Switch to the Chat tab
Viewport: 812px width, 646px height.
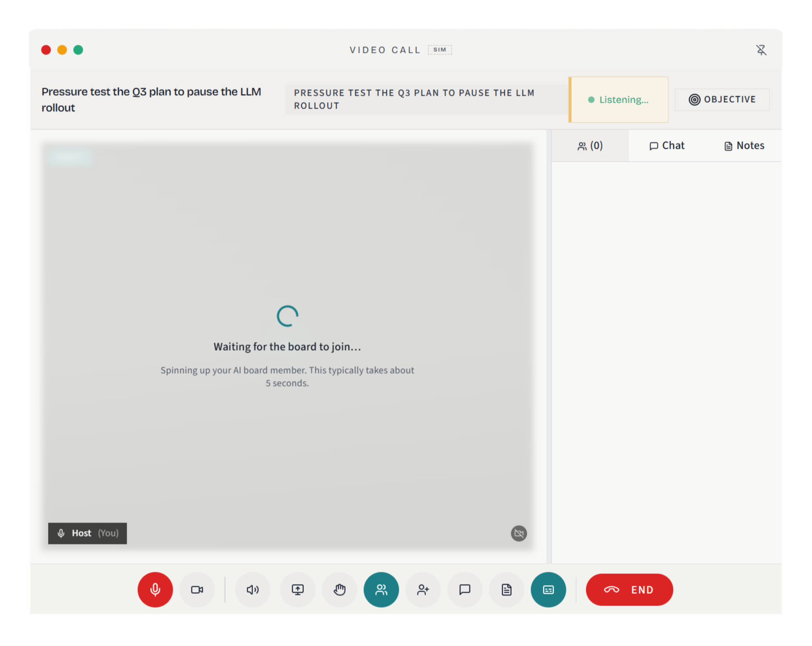coord(667,146)
